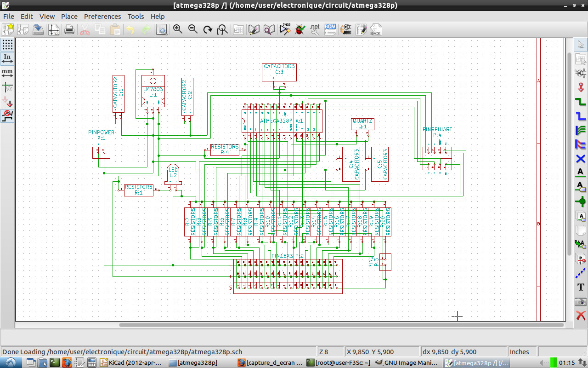588x368 pixels.
Task: Click the netlist generation icon
Action: (315, 30)
